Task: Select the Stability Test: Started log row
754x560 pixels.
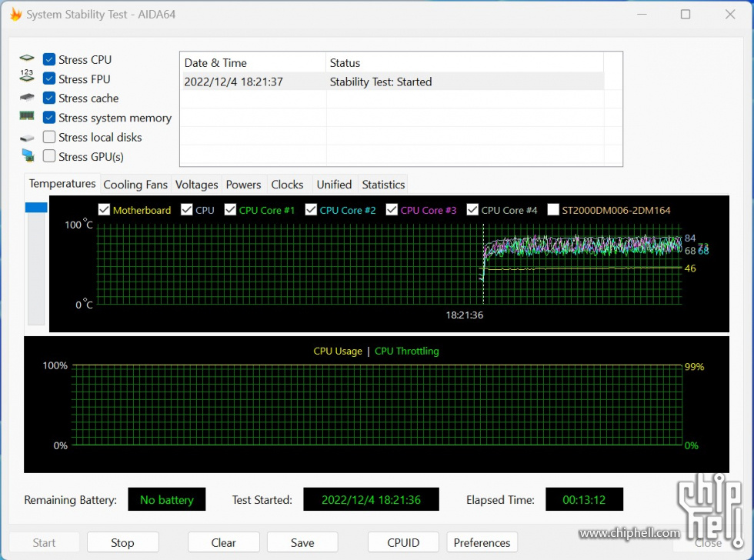Action: pyautogui.click(x=392, y=82)
